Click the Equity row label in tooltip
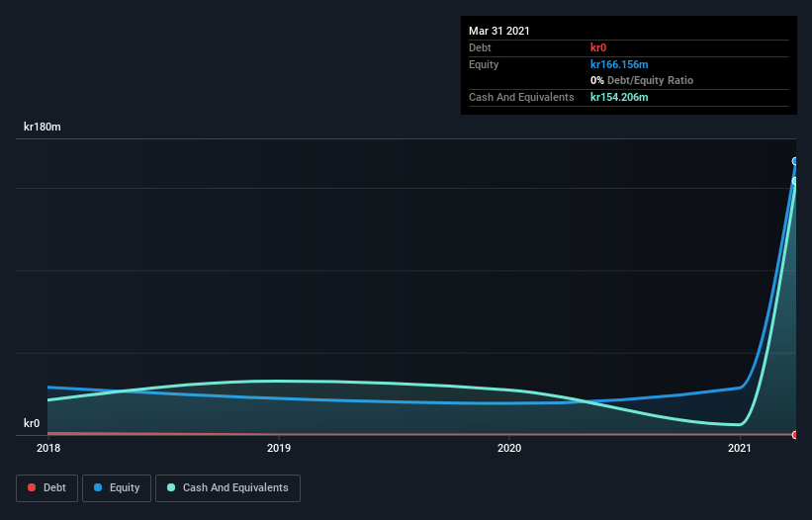The height and width of the screenshot is (520, 812). point(484,64)
